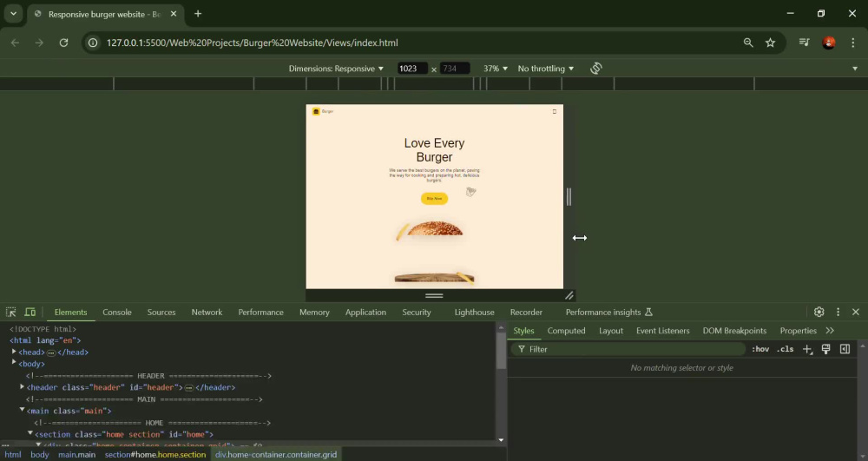Switch to the Security tab
The image size is (868, 461).
(417, 313)
